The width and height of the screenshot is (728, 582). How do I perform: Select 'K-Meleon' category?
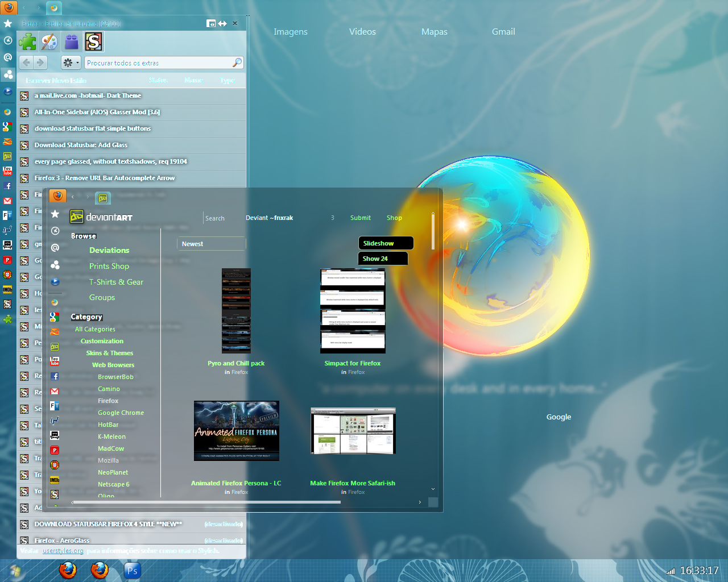tap(111, 436)
